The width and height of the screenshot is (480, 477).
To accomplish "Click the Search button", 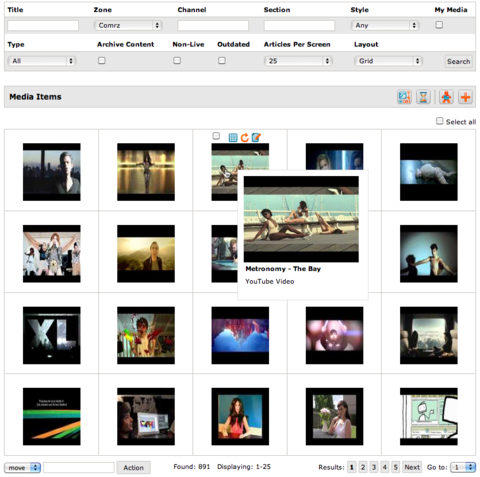I will pos(459,61).
